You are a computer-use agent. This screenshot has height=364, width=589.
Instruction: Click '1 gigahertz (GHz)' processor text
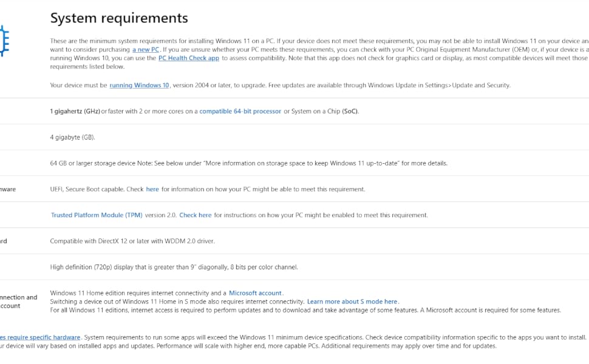tap(75, 111)
